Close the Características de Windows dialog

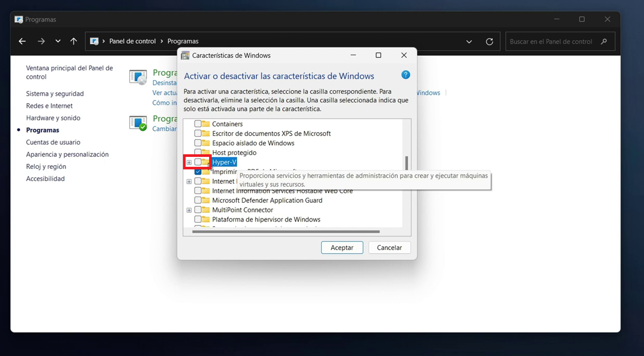pos(404,55)
